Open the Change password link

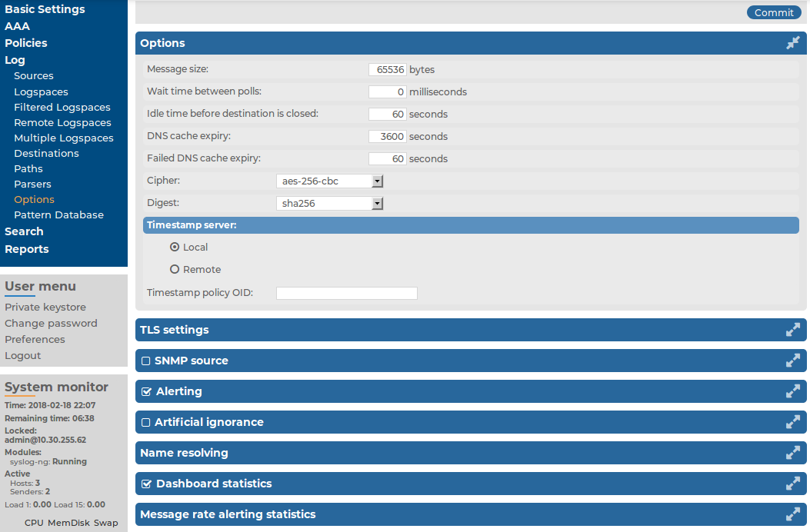click(x=51, y=324)
